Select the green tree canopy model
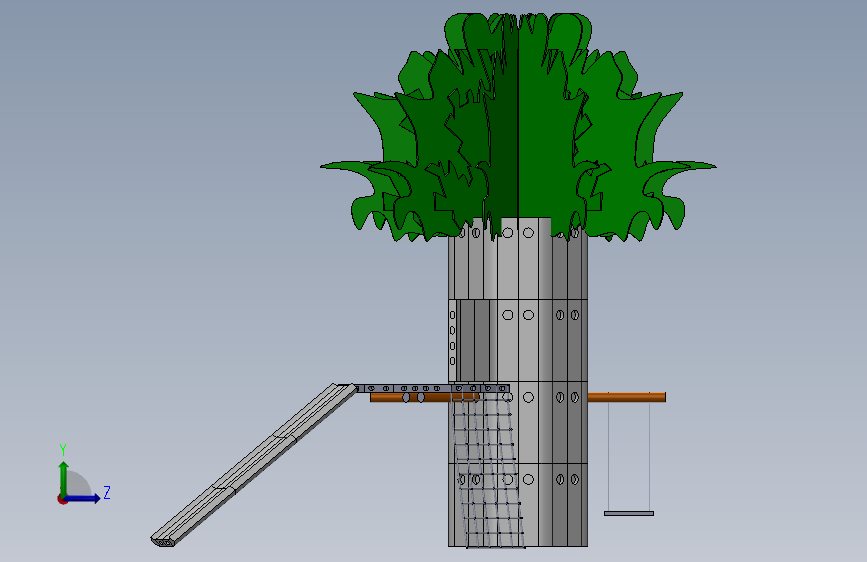The width and height of the screenshot is (867, 562). coord(518,127)
